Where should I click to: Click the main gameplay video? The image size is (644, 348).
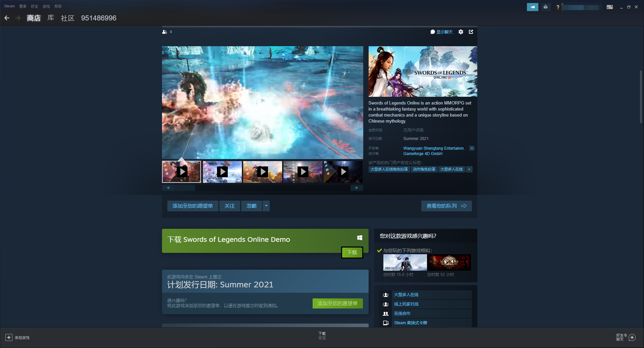(263, 102)
